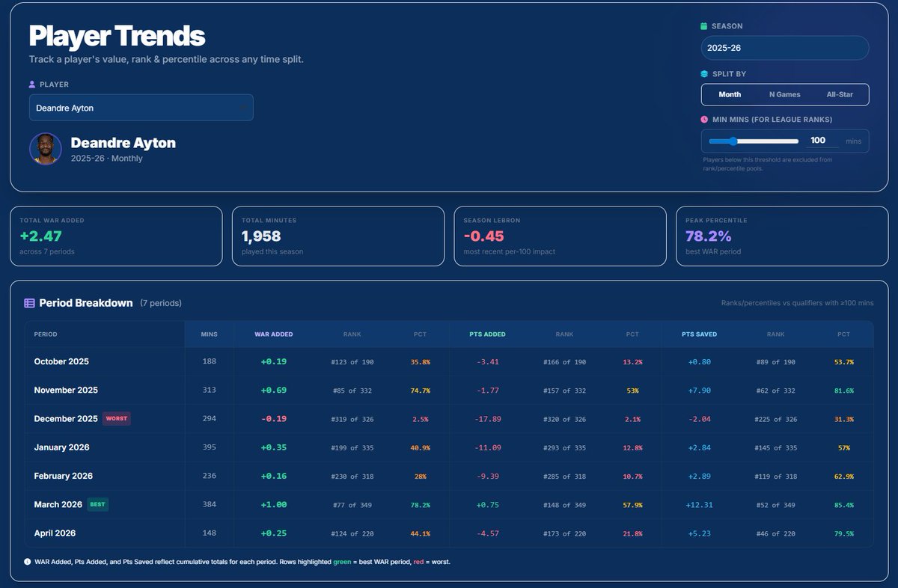This screenshot has width=898, height=588.
Task: Click the 2025-26 · Monthly subtitle
Action: [107, 159]
